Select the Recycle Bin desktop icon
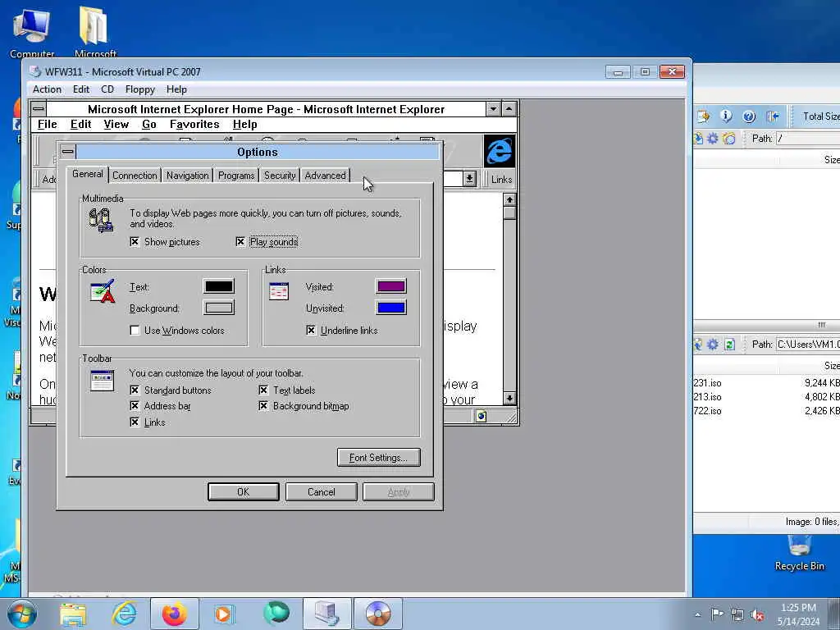 [x=799, y=553]
